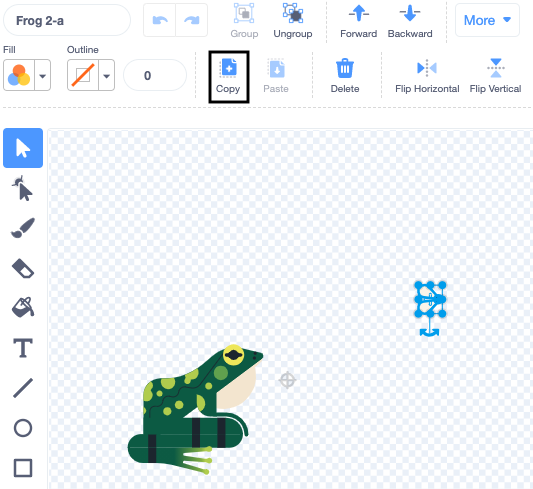Select the Rectangle tool
Viewport: 533px width, 489px height.
click(x=23, y=468)
